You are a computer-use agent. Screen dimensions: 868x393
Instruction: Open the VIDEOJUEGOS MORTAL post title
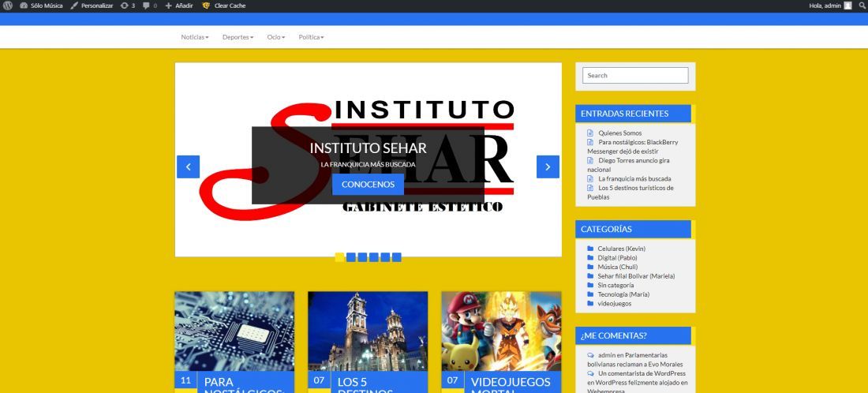pos(511,384)
